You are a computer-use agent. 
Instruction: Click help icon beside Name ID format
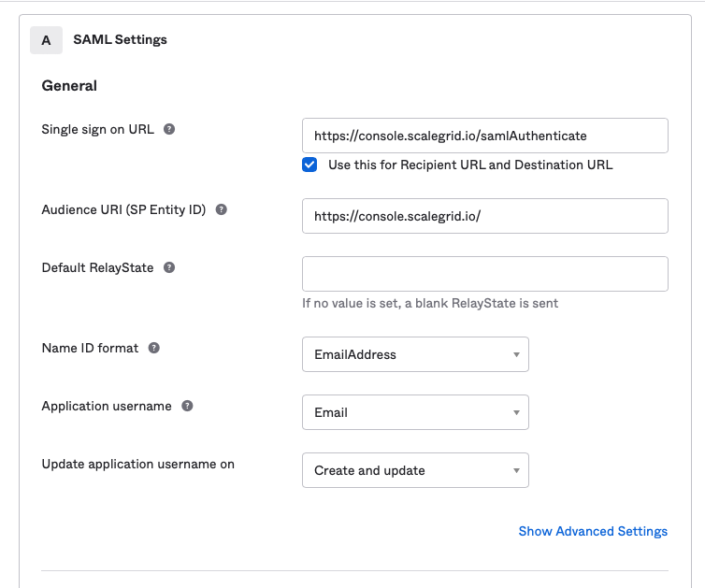pos(154,348)
